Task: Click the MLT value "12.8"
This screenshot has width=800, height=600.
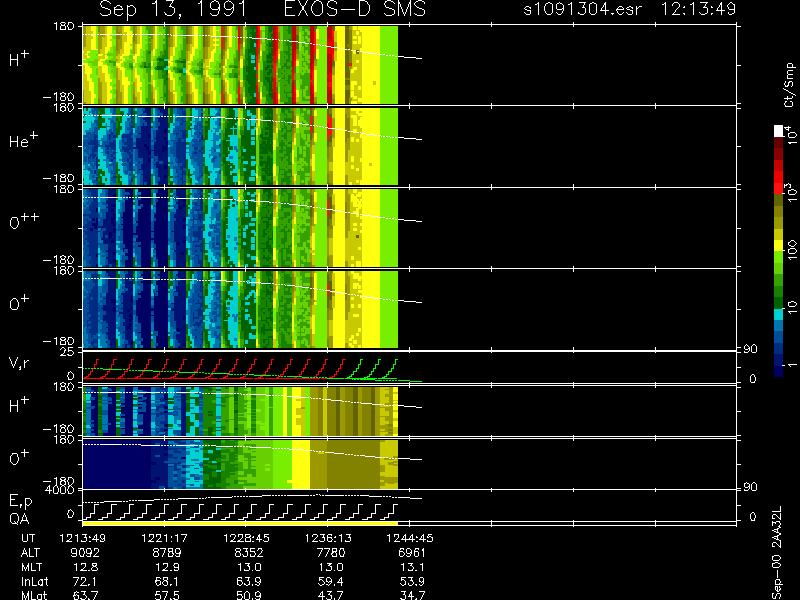Action: pyautogui.click(x=85, y=567)
